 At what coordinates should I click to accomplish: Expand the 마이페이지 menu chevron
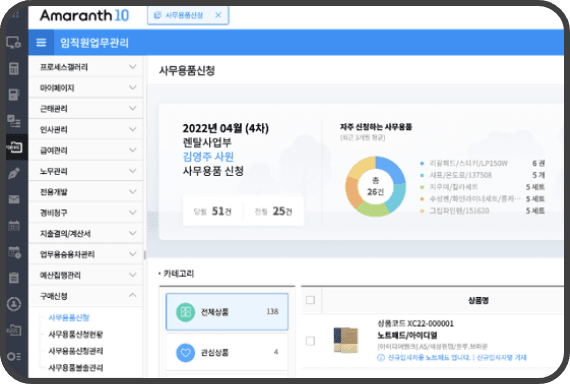[x=133, y=87]
